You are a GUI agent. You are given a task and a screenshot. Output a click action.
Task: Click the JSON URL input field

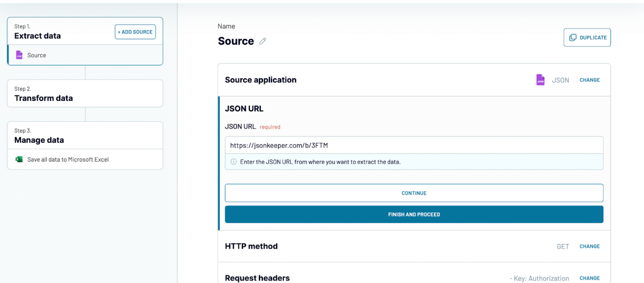414,145
